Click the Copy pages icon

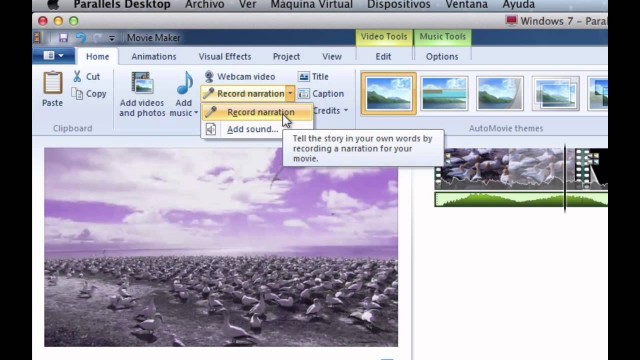(77, 93)
